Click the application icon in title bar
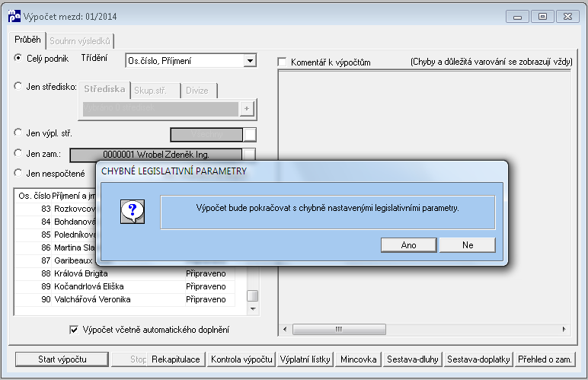588x380 pixels. coord(14,16)
